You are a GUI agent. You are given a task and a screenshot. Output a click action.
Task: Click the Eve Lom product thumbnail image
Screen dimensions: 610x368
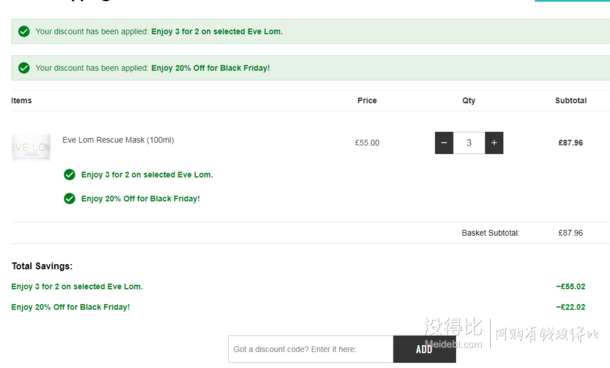click(x=31, y=147)
